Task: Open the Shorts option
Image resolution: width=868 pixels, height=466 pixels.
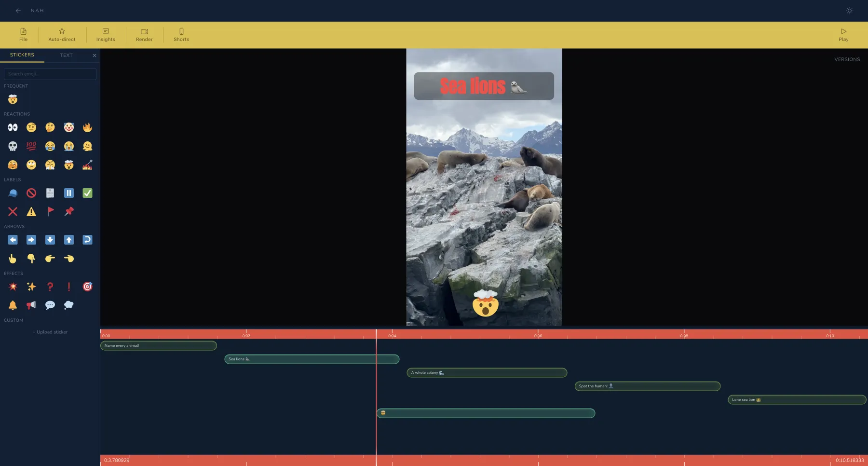Action: point(181,35)
